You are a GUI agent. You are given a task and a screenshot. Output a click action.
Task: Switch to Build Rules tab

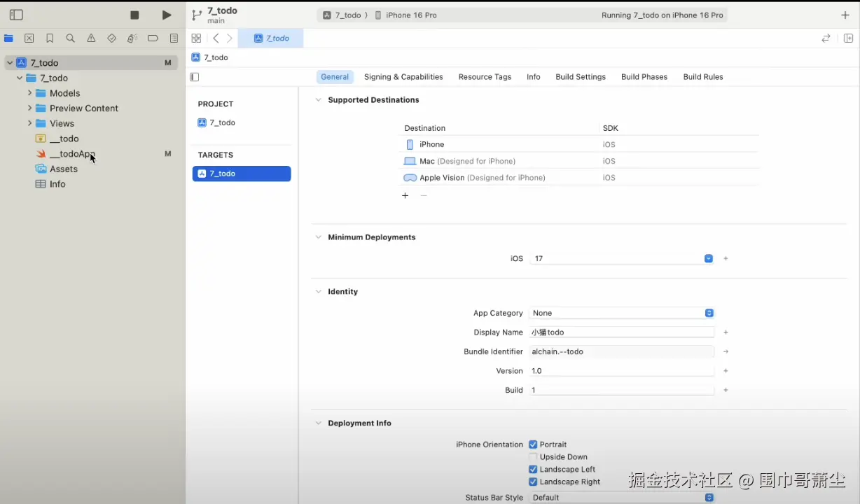point(703,77)
